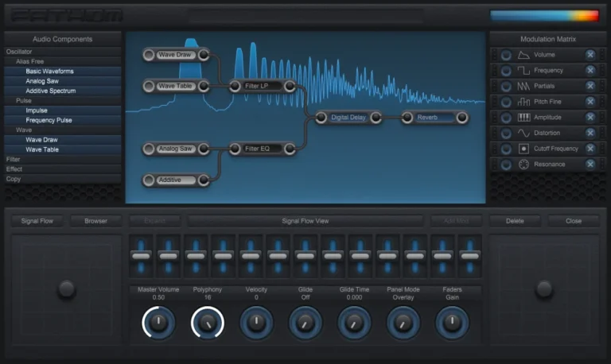Click the Resonance dial icon
This screenshot has width=611, height=364.
523,165
